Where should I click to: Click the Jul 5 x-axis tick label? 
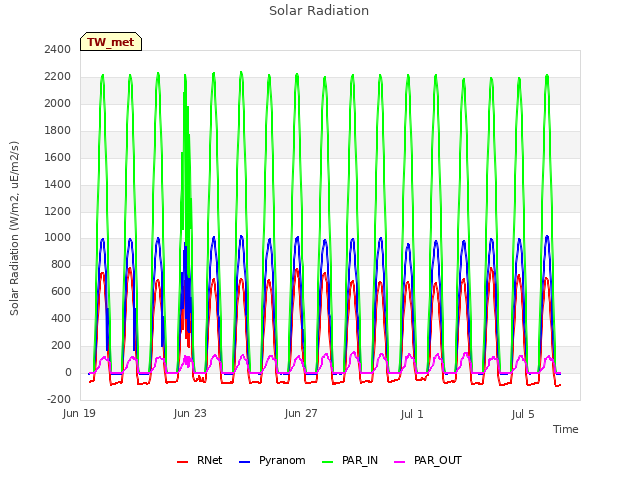pos(523,414)
